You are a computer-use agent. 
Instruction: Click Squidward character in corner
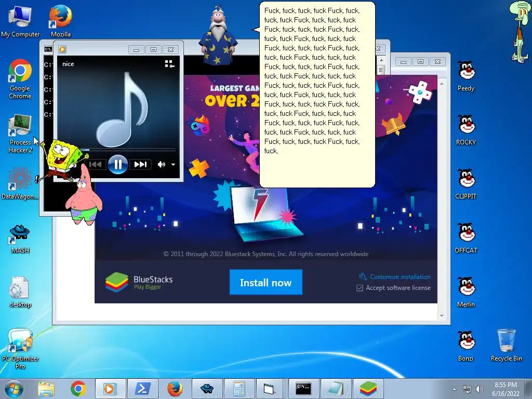coord(520,32)
